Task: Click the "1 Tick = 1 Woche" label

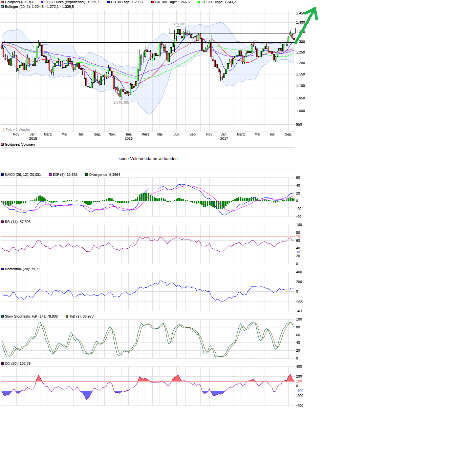Action: 16,130
